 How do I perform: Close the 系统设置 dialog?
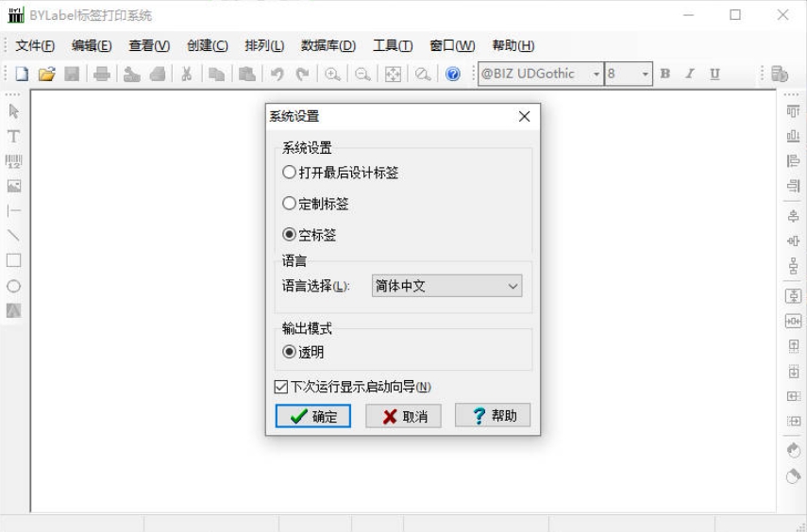pos(525,116)
